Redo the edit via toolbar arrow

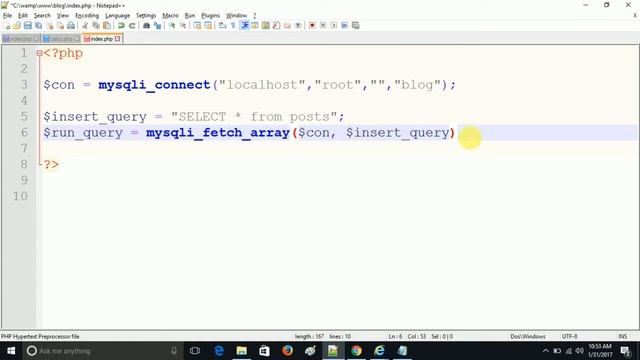click(x=132, y=26)
